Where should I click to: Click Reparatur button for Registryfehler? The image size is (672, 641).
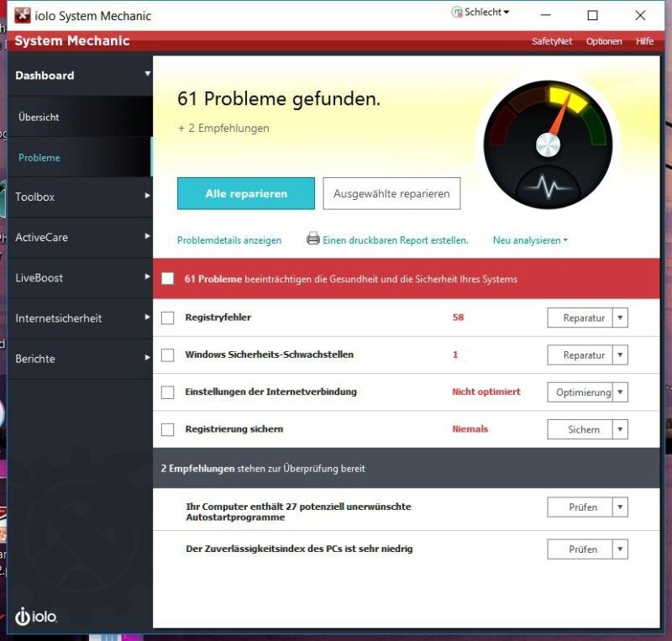[x=580, y=318]
